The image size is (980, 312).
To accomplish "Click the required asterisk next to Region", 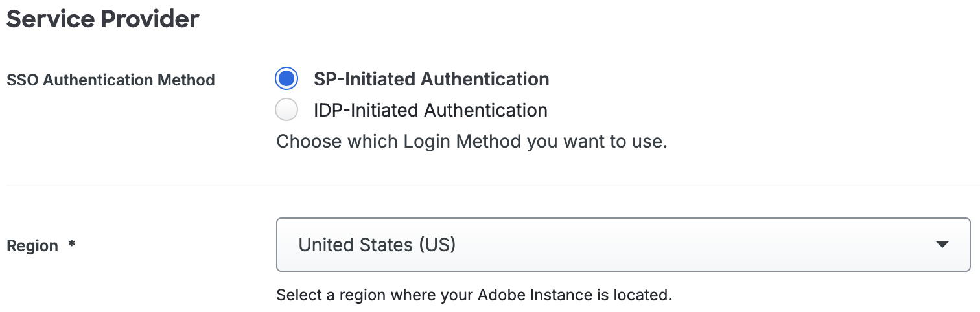I will [72, 245].
